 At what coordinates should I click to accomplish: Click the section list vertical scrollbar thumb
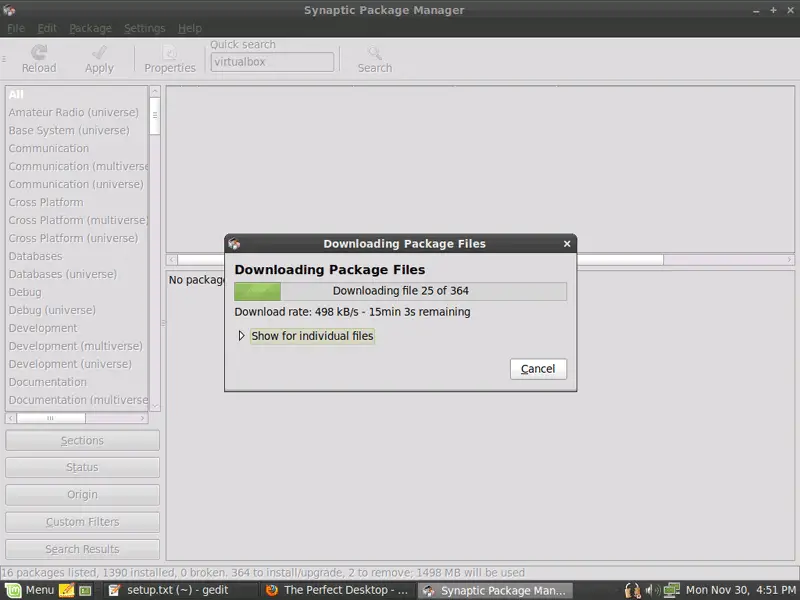click(x=155, y=116)
